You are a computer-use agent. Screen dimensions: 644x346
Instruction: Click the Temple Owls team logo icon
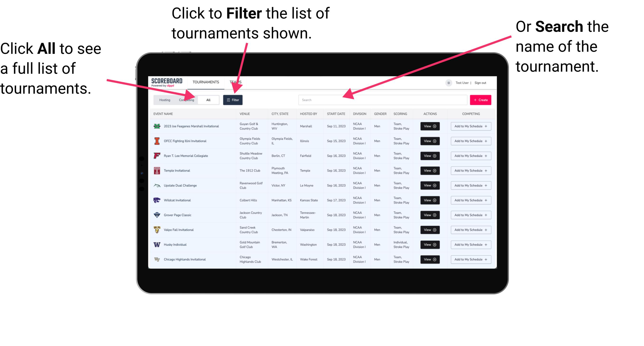click(x=157, y=171)
